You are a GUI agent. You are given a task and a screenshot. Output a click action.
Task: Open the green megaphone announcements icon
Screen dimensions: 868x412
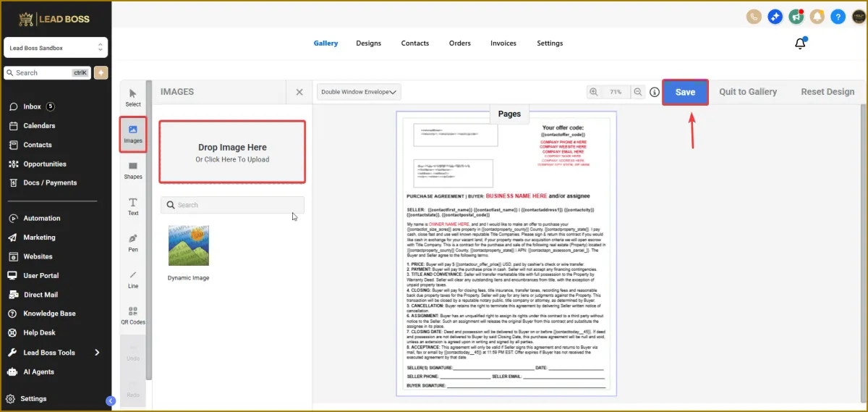coord(796,16)
